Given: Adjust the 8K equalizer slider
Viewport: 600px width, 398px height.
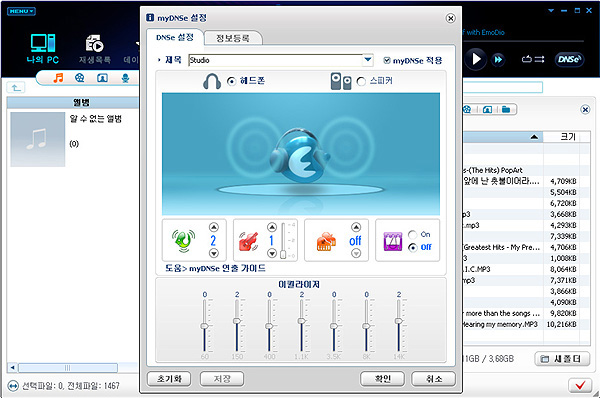Looking at the screenshot, I should (x=366, y=325).
